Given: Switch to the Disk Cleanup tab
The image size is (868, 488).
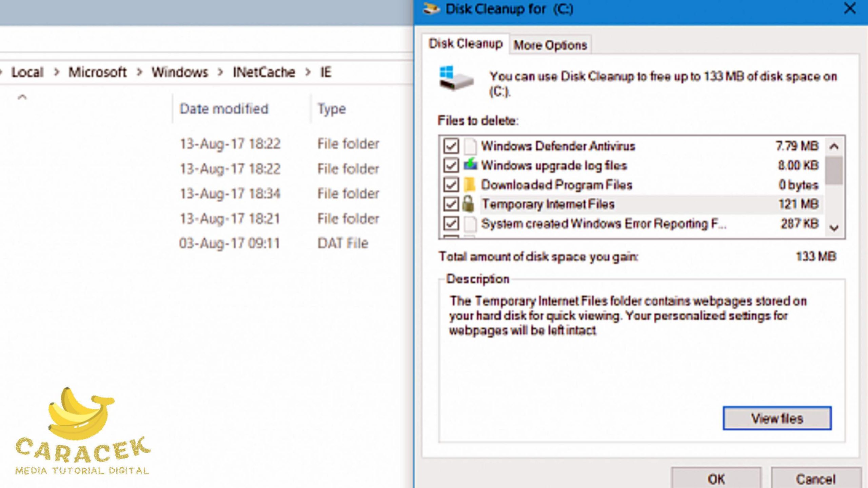Looking at the screenshot, I should pos(466,44).
